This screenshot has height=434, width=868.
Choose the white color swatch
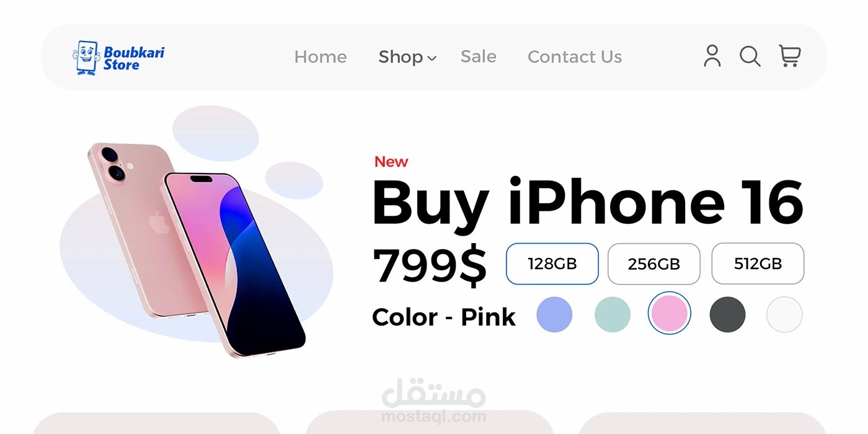(x=784, y=314)
